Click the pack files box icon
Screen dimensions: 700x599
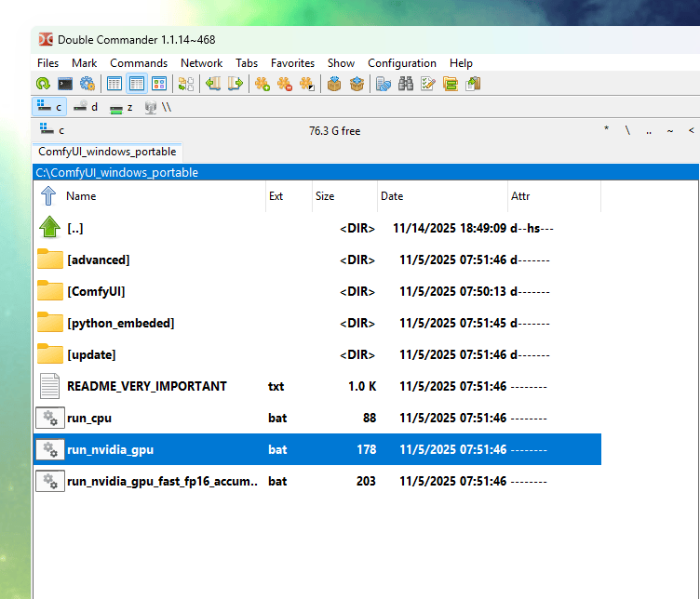coord(334,84)
